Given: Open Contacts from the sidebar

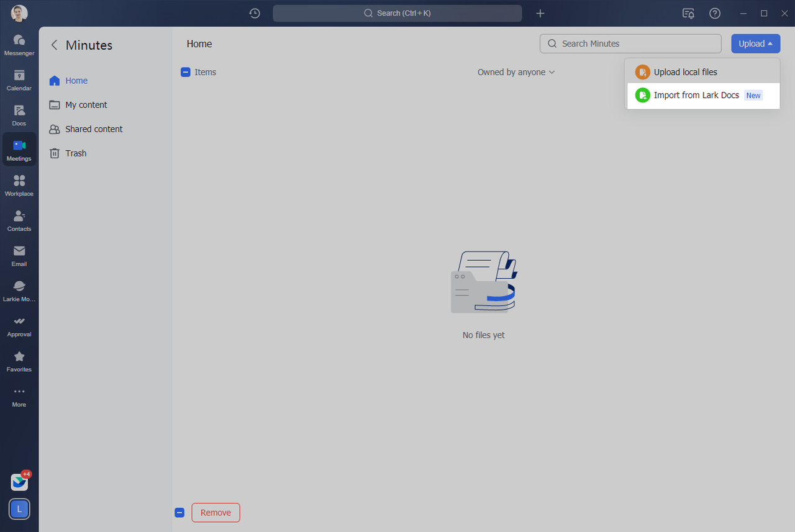Looking at the screenshot, I should pos(19,220).
